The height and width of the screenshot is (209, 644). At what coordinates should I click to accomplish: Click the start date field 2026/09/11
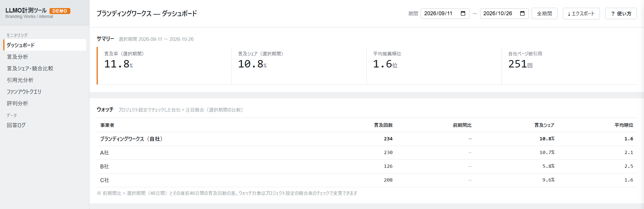coord(445,13)
